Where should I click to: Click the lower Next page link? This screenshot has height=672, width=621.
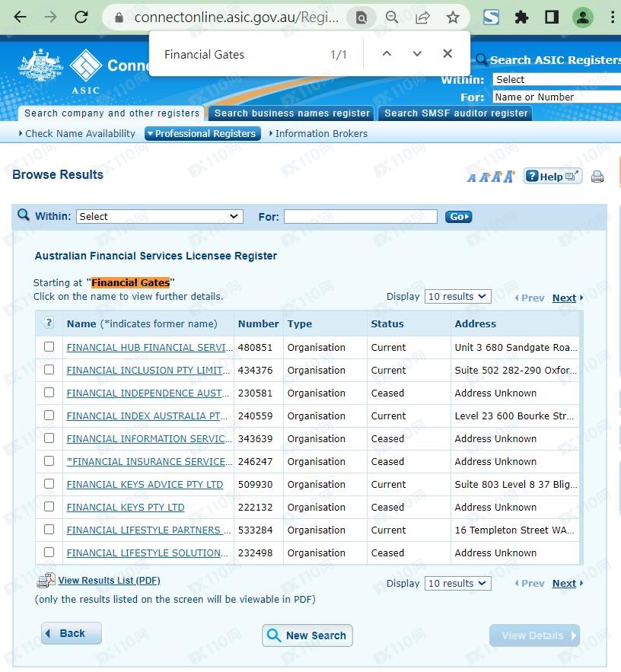[564, 583]
